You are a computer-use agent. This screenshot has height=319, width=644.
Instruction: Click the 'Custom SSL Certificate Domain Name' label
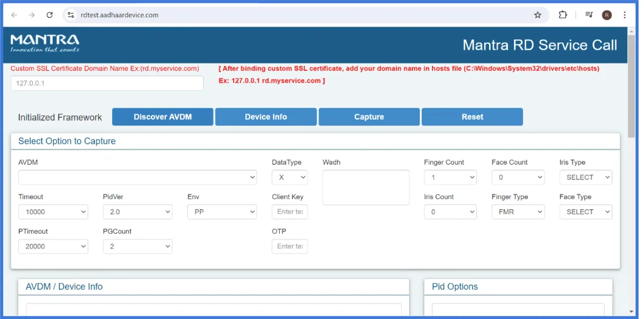point(105,69)
